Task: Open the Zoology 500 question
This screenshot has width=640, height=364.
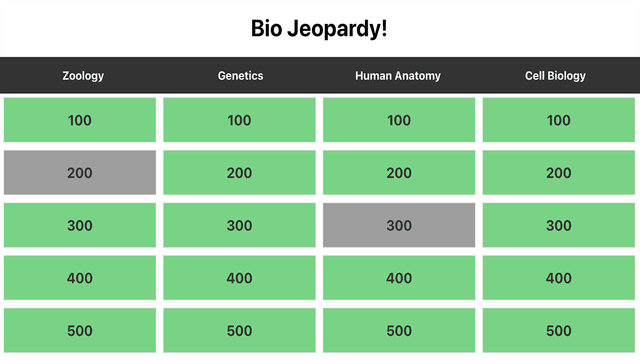Action: [80, 331]
